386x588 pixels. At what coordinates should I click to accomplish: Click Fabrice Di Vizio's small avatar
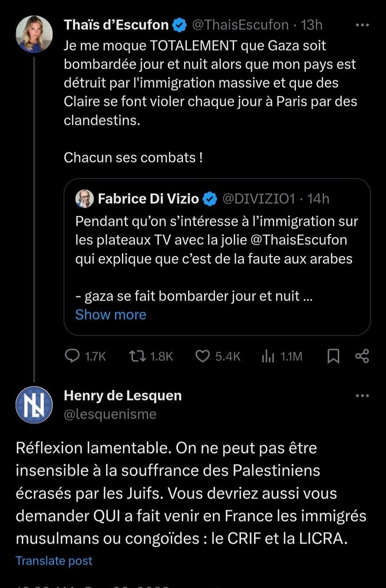84,199
